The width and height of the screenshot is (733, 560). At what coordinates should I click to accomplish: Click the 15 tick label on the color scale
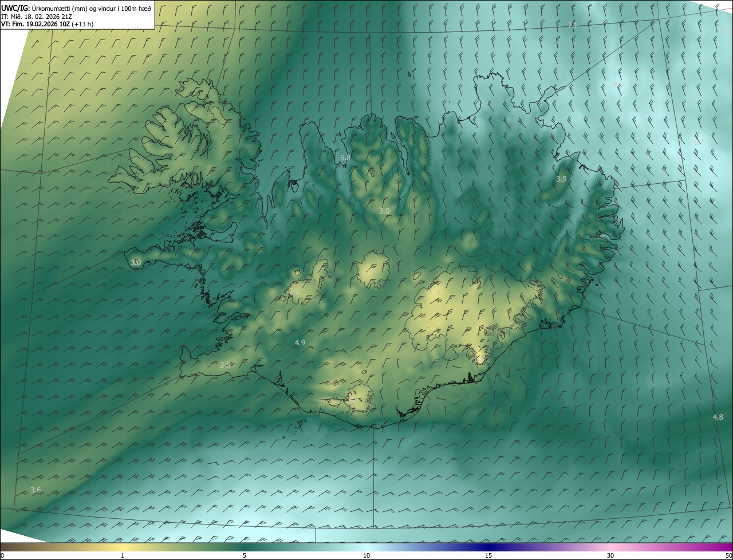coord(488,555)
